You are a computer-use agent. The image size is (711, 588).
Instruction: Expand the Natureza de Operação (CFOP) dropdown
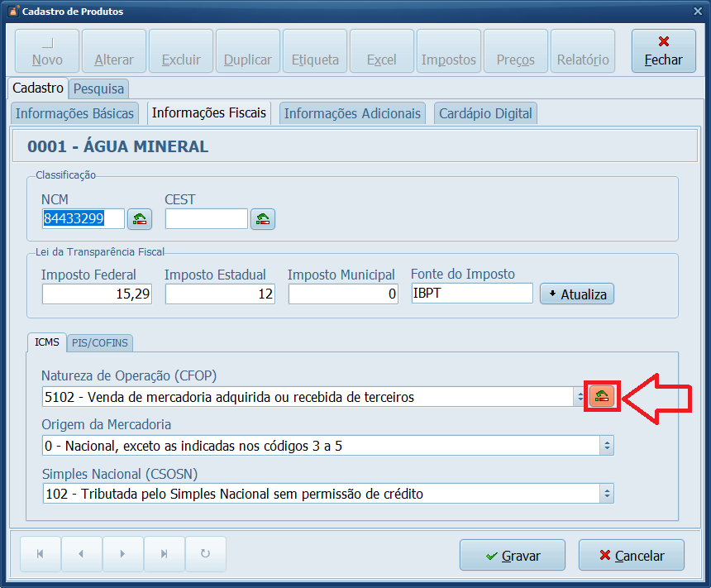click(x=580, y=397)
